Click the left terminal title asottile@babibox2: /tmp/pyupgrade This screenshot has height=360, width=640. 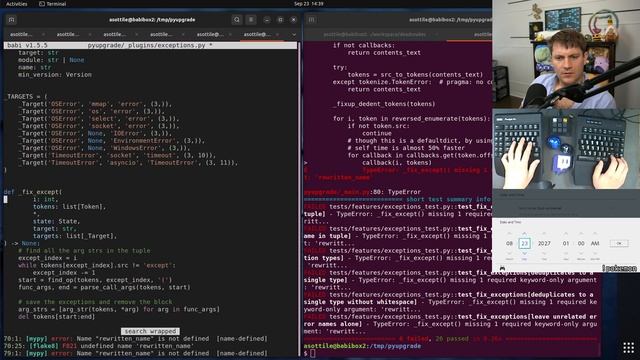coord(152,20)
